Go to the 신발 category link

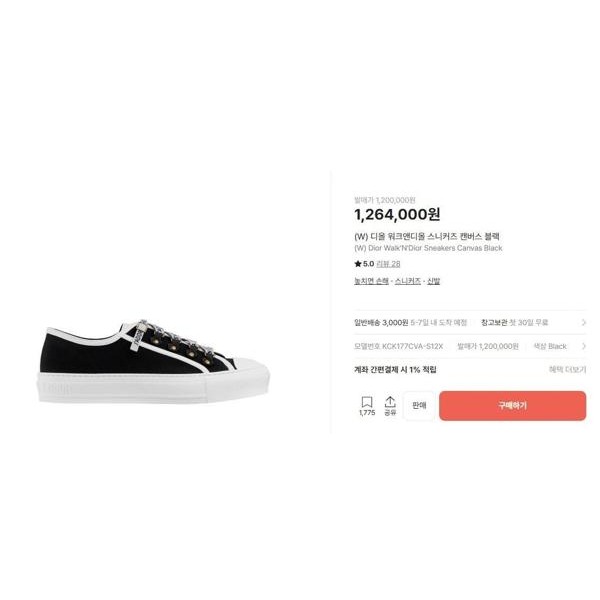(x=433, y=281)
